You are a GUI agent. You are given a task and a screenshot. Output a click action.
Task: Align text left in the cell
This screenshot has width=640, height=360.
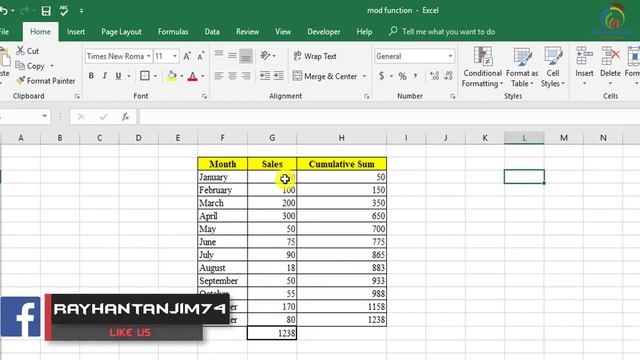[x=219, y=76]
